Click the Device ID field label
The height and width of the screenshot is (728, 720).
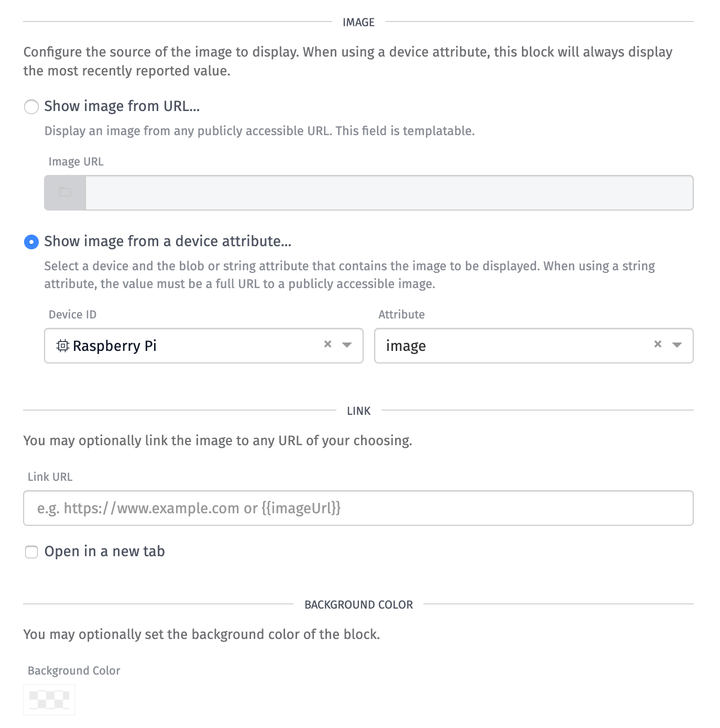point(73,314)
